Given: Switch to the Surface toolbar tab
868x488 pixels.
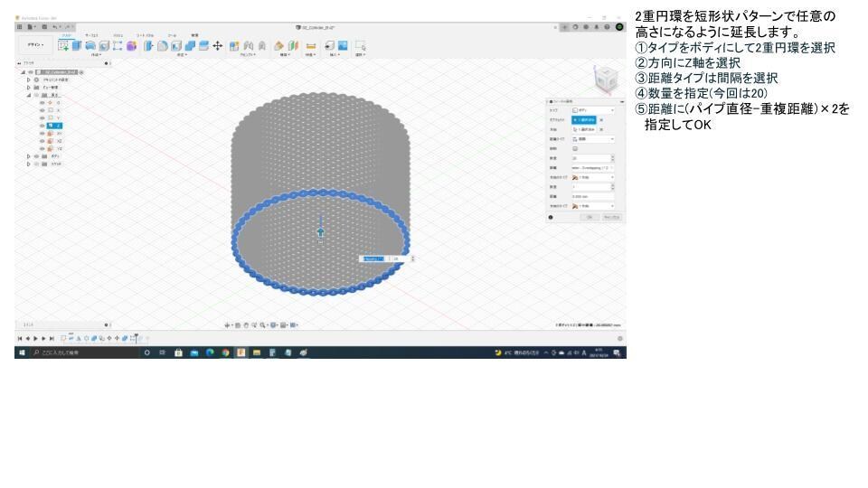Looking at the screenshot, I should [91, 35].
